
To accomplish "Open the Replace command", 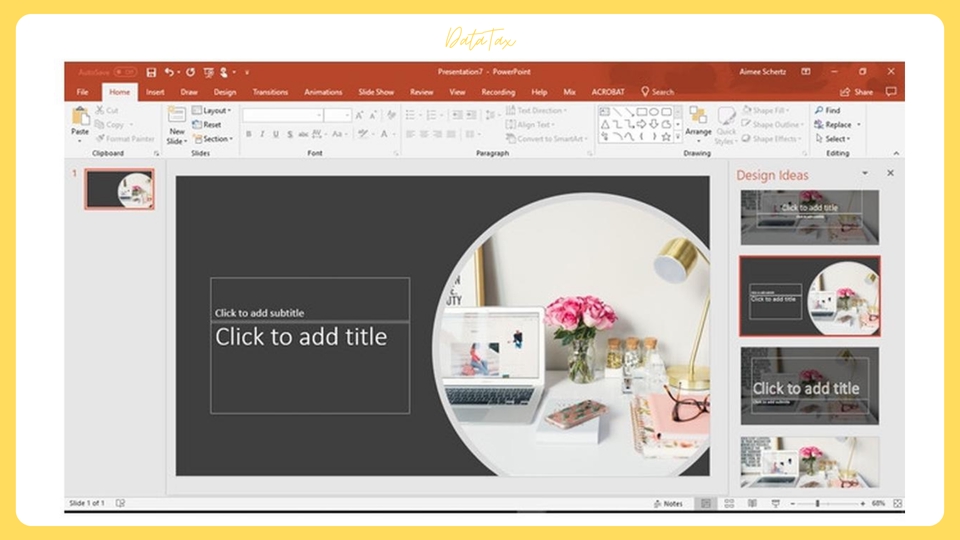I will 833,124.
